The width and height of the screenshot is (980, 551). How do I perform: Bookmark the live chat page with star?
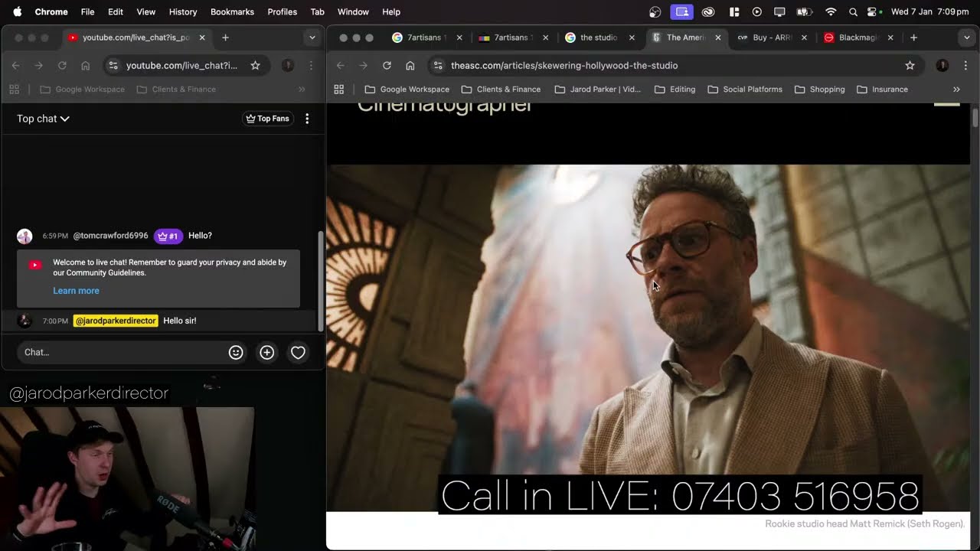pos(255,66)
